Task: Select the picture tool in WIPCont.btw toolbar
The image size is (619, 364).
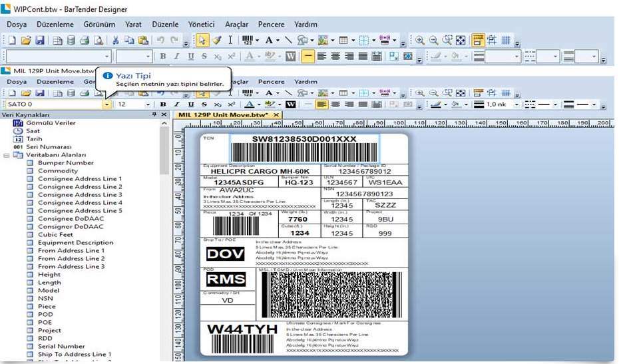Action: (x=323, y=41)
